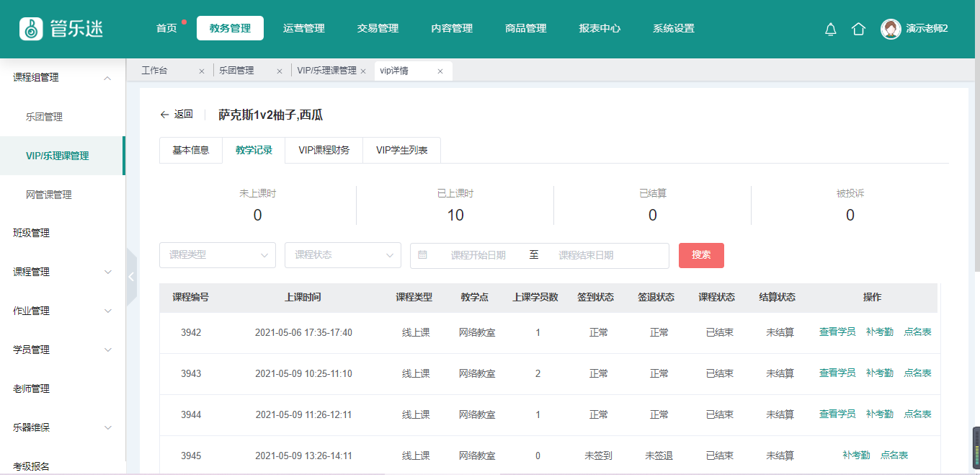Viewport: 980px width, 475px height.
Task: Open 运营管理 in top navigation
Action: click(x=303, y=29)
